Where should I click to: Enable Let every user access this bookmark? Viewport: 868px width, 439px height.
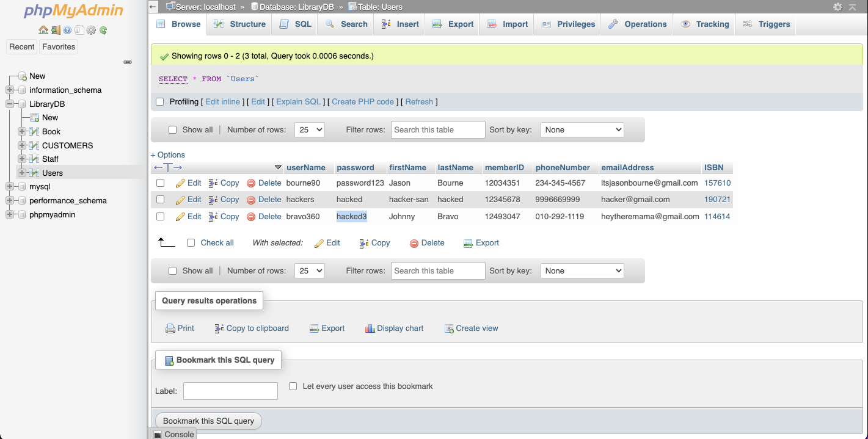pos(293,386)
